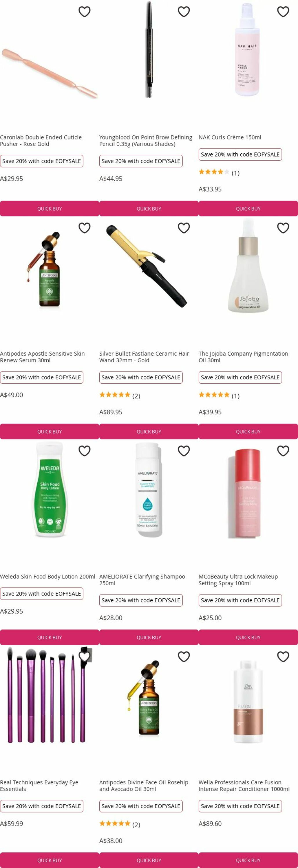
Task: Favorite the AMELIORATE Clarifying Shampoo
Action: [x=184, y=451]
